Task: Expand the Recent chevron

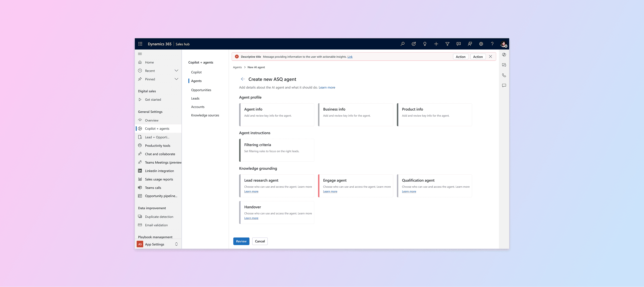Action: pos(176,71)
